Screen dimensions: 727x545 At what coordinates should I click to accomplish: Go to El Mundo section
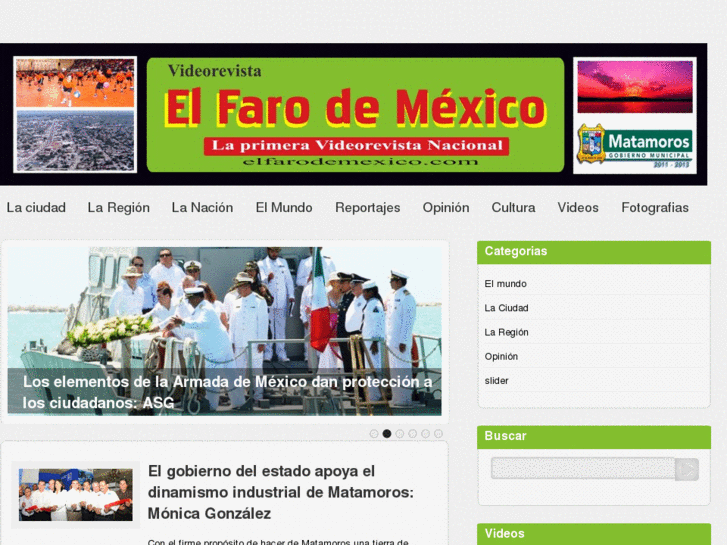point(284,208)
